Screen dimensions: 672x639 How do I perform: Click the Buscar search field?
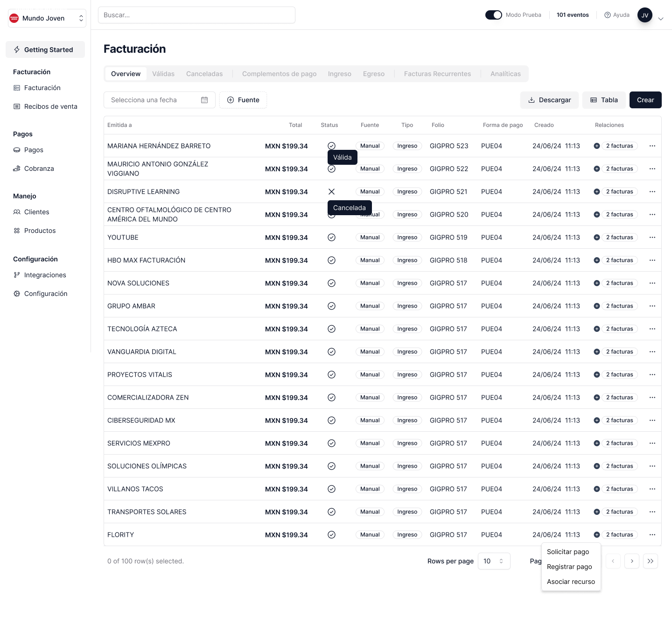point(196,15)
